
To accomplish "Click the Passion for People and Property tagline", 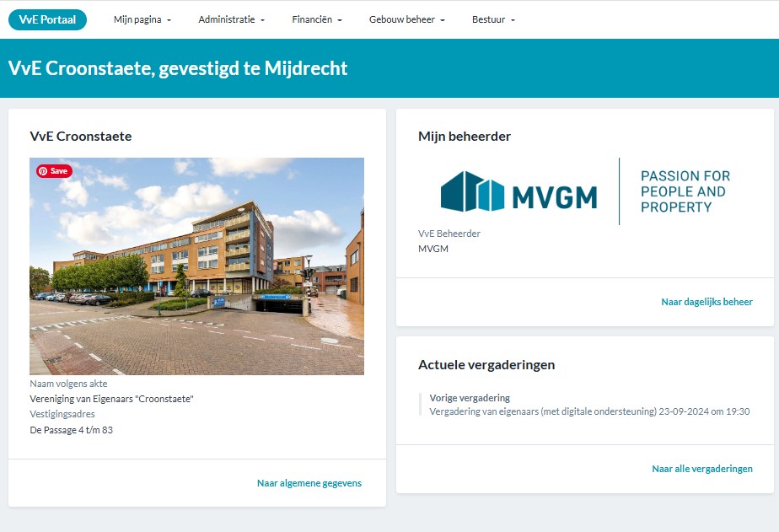I will (685, 191).
